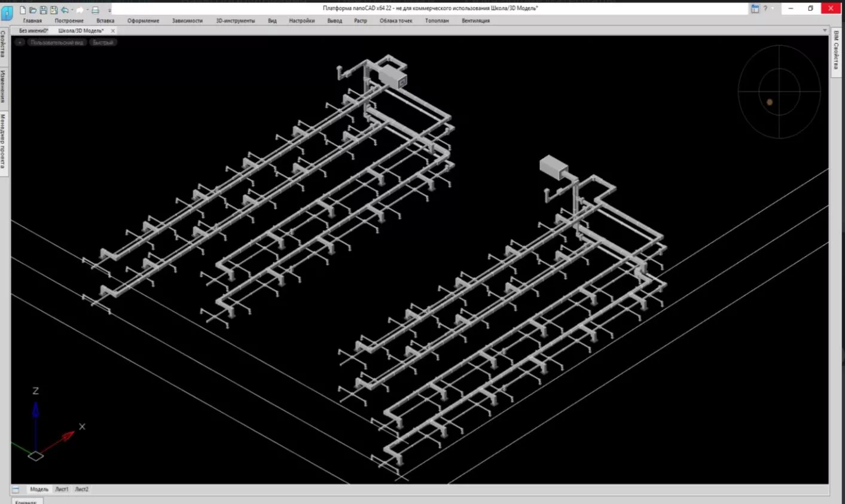Expand the Redo history dropdown arrow
Image resolution: width=845 pixels, height=504 pixels.
(x=87, y=9)
